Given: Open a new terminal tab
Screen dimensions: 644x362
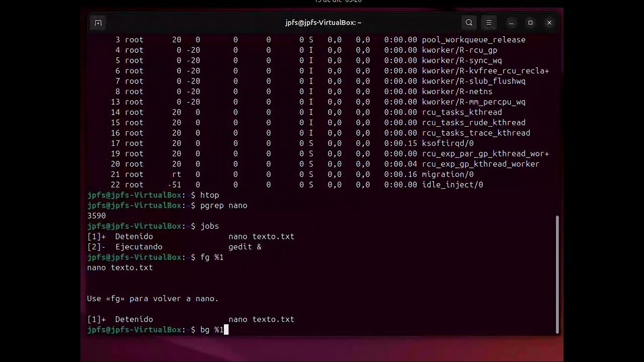Looking at the screenshot, I should pos(98,23).
